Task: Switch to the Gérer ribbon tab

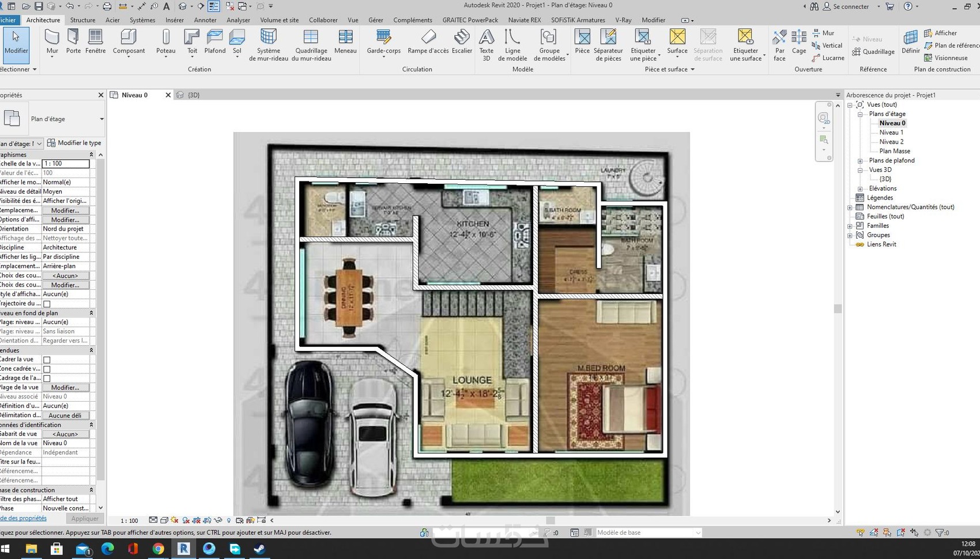Action: pyautogui.click(x=376, y=20)
